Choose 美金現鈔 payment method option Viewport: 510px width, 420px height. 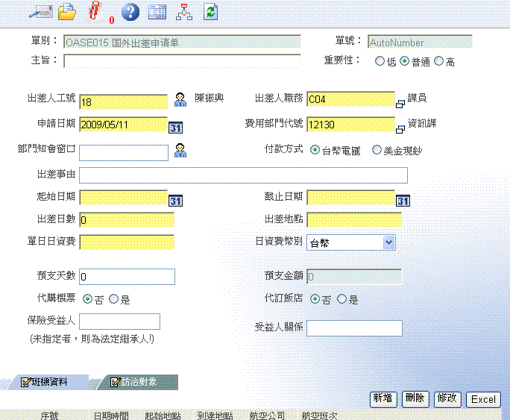[x=377, y=150]
